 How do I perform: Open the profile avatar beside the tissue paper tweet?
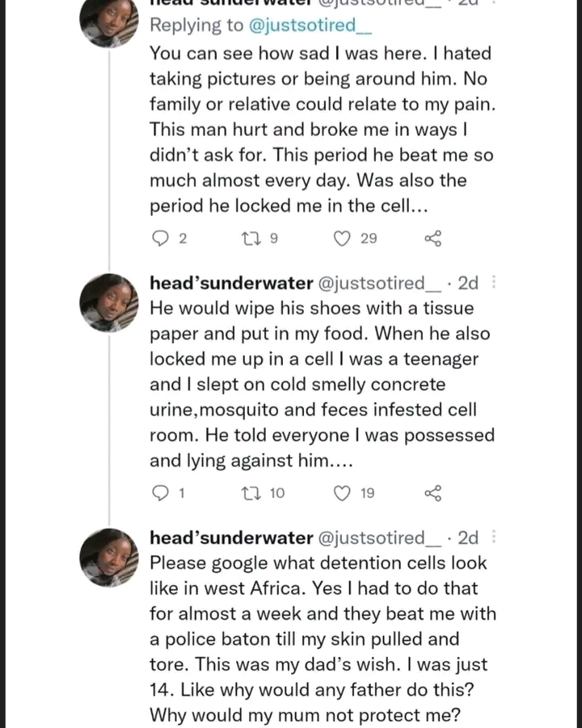[x=110, y=303]
